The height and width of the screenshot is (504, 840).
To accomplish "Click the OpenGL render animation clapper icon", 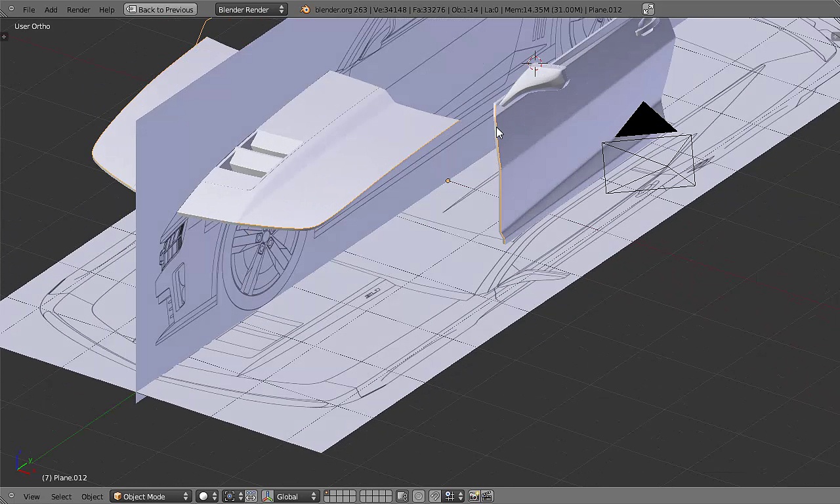I will [x=488, y=497].
